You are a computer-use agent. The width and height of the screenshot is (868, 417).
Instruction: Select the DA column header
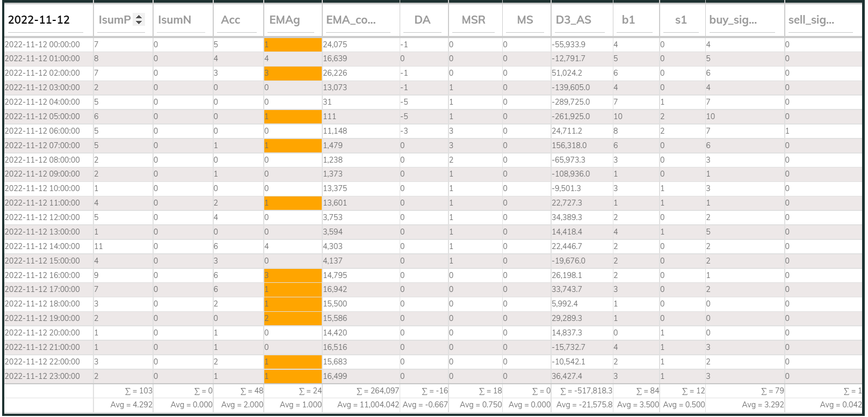(422, 20)
